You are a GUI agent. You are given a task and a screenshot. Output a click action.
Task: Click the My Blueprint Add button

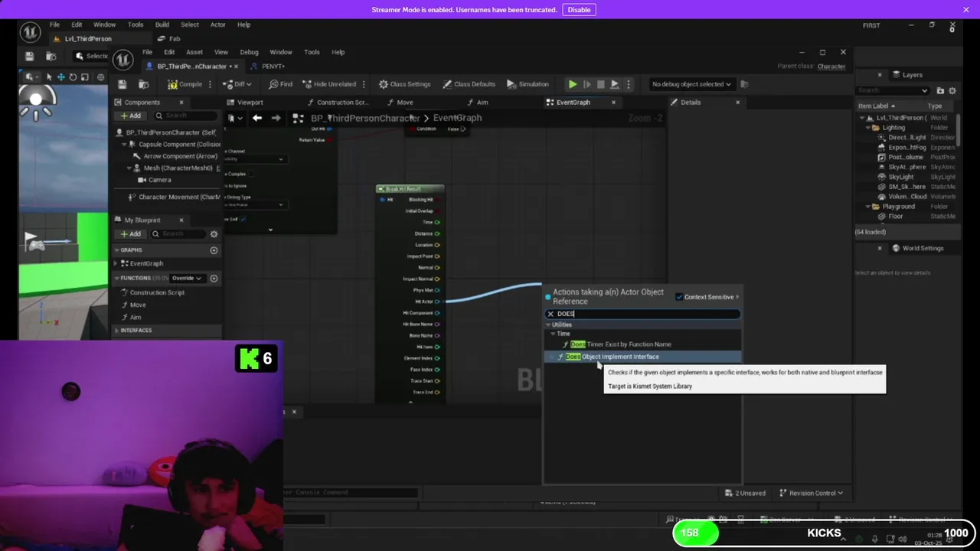(130, 233)
